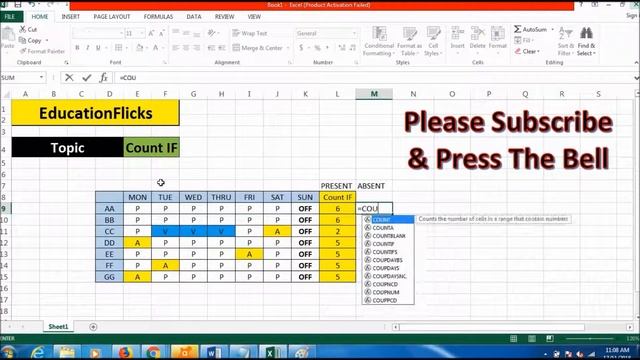The height and width of the screenshot is (360, 640).
Task: Switch to the VIEW tab
Action: click(254, 17)
